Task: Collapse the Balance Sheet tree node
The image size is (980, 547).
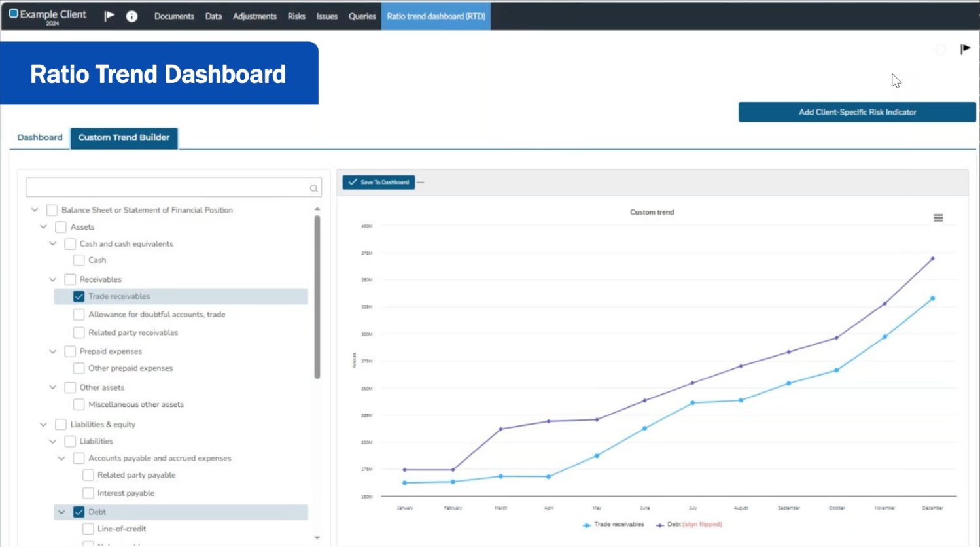Action: tap(35, 210)
